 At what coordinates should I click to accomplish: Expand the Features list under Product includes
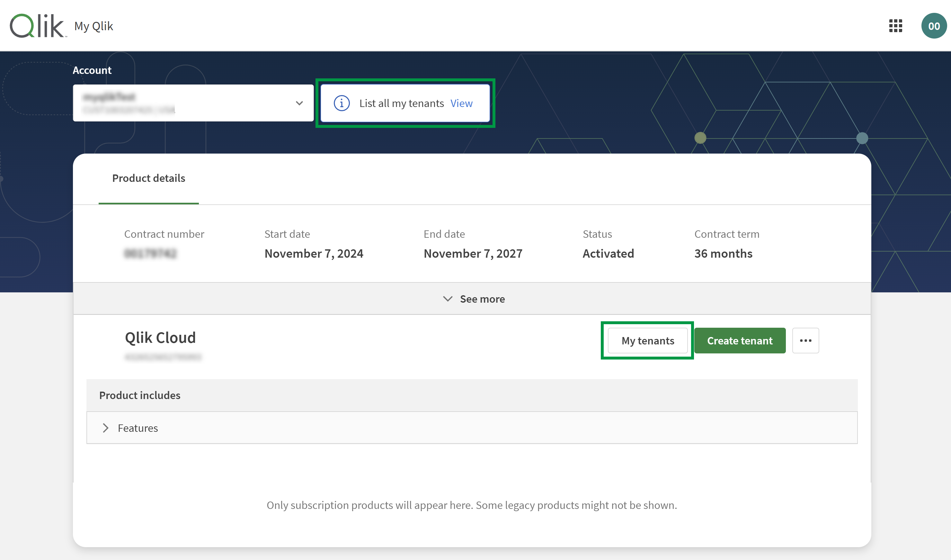point(138,428)
